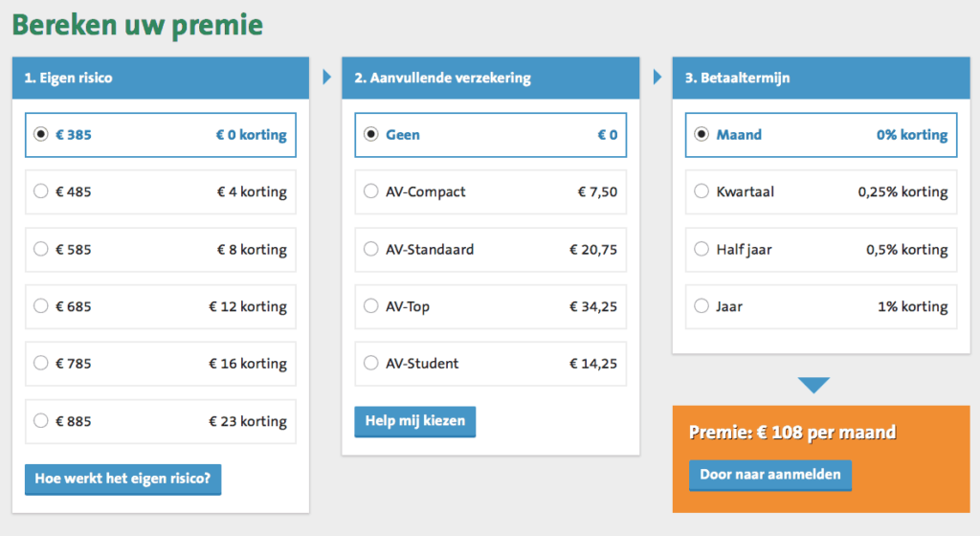The height and width of the screenshot is (536, 980).
Task: Select the AV-Student option
Action: point(371,364)
